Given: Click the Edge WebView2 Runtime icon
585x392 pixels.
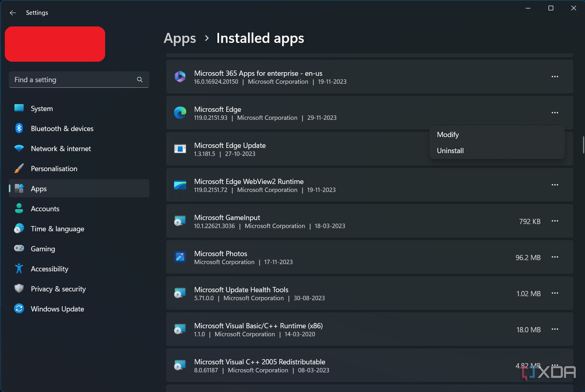Looking at the screenshot, I should (180, 185).
